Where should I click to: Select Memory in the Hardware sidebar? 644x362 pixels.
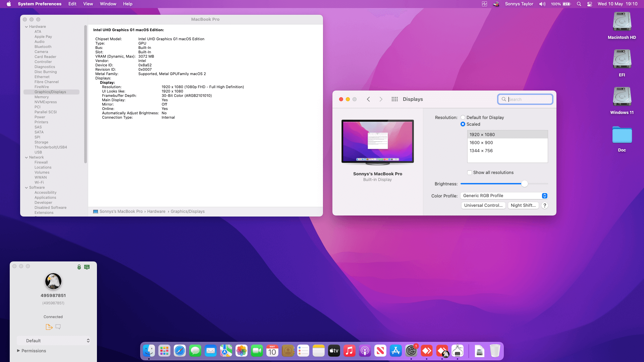[x=42, y=97]
